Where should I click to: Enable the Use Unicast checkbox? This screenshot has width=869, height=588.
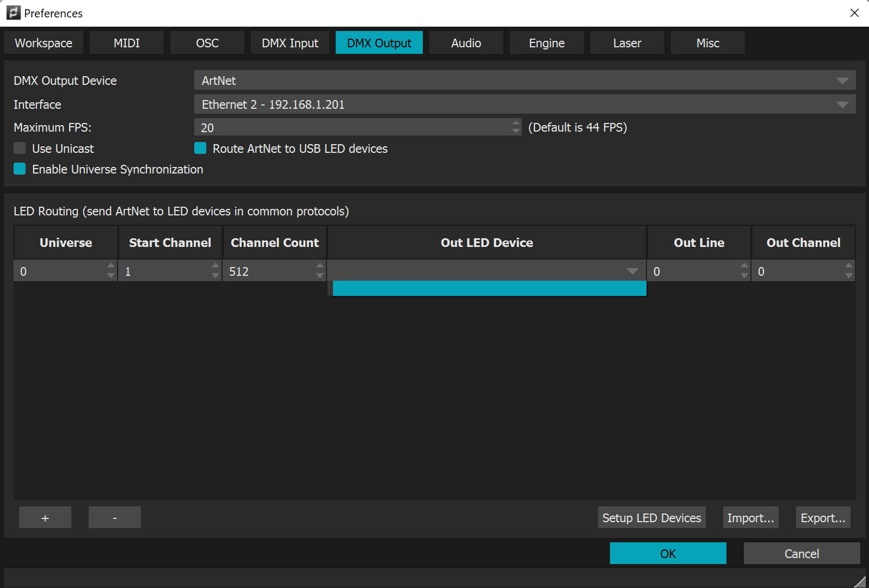(x=20, y=148)
